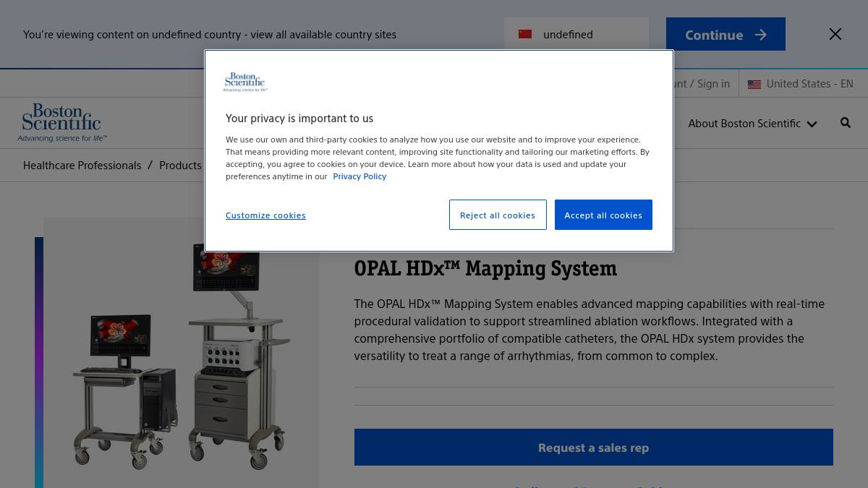Screen dimensions: 868x488
Task: View the OPAL HDx system product image
Action: tap(181, 352)
